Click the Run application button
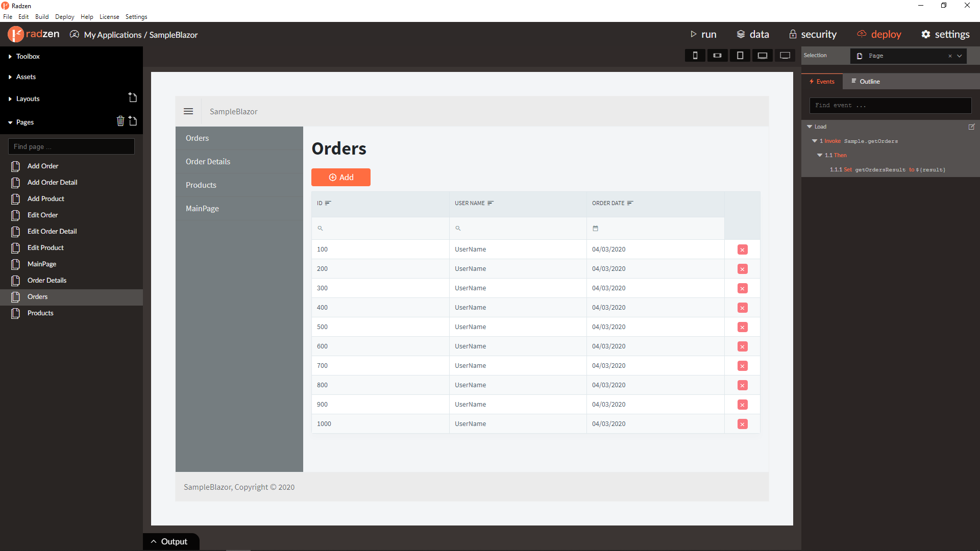This screenshot has height=551, width=980. tap(703, 34)
